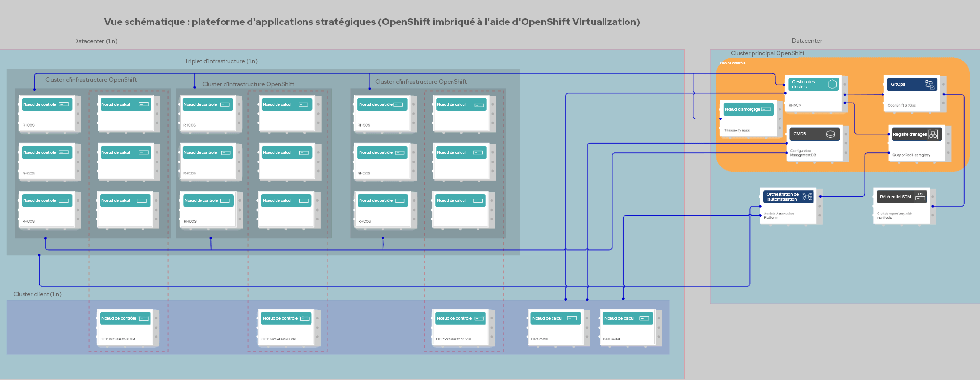
Task: Click the Orchestration de l'automatisation flow icon
Action: point(807,197)
